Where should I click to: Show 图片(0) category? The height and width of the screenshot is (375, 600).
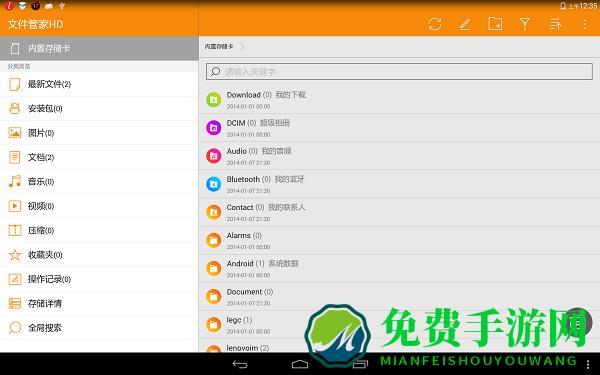pyautogui.click(x=99, y=133)
